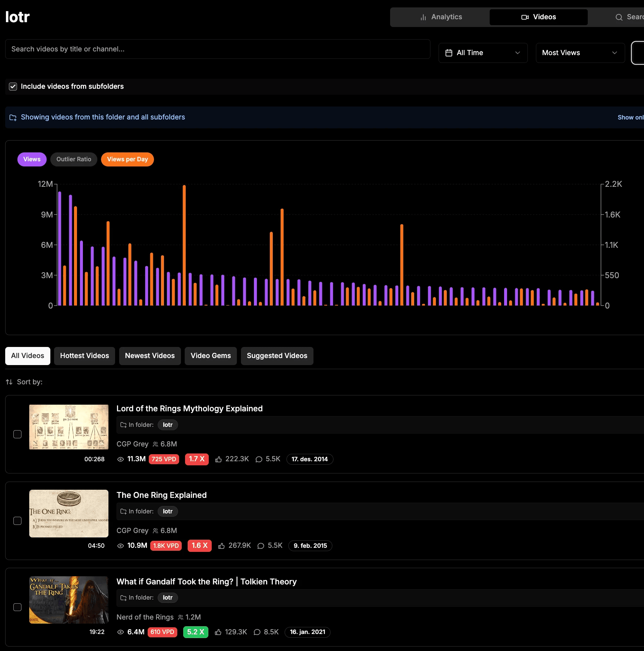This screenshot has width=644, height=651.
Task: Select checkbox for The One Ring Explained
Action: (x=17, y=521)
